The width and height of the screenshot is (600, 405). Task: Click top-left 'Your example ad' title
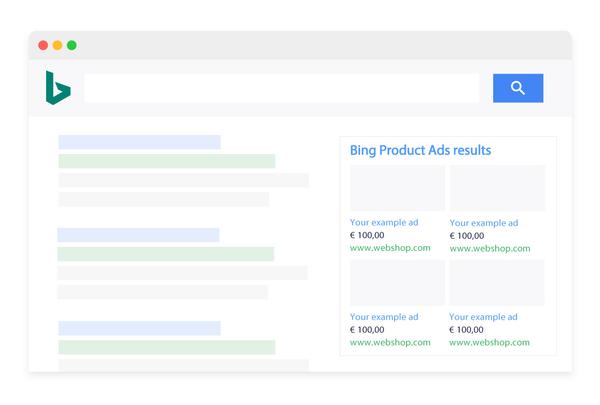point(384,222)
